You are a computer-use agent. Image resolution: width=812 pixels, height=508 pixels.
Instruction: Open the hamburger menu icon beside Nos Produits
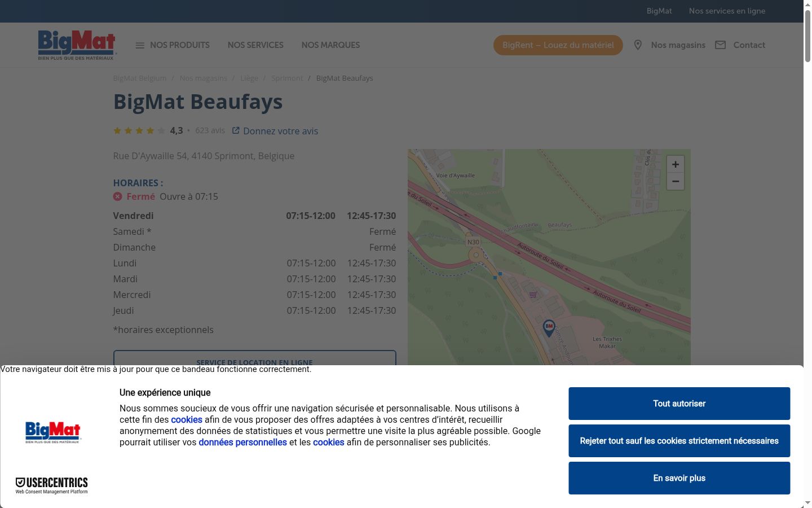[x=140, y=45]
